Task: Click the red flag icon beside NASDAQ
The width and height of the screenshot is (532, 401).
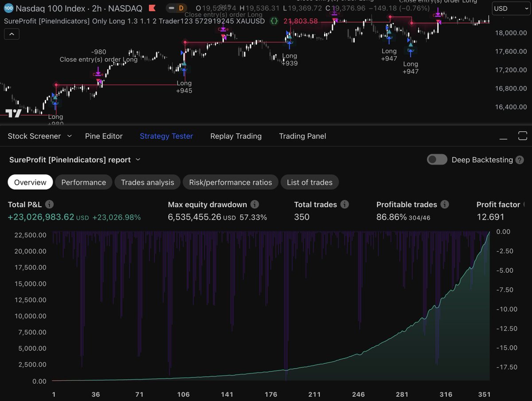Action: [x=152, y=8]
